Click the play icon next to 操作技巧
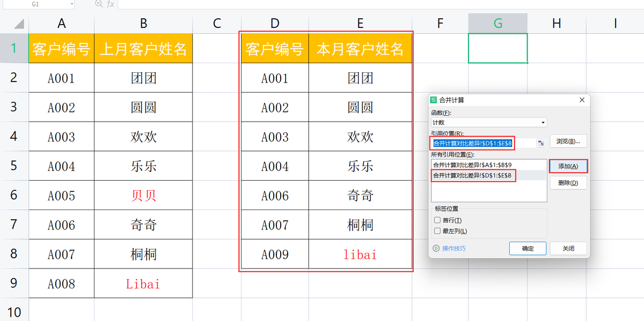Screen dimensions: 644x321 (x=436, y=248)
